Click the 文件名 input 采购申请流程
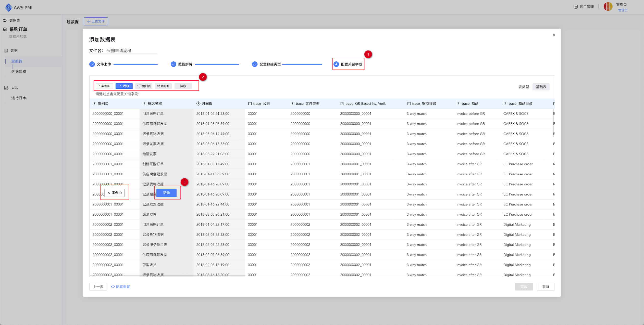The image size is (644, 325). 132,51
